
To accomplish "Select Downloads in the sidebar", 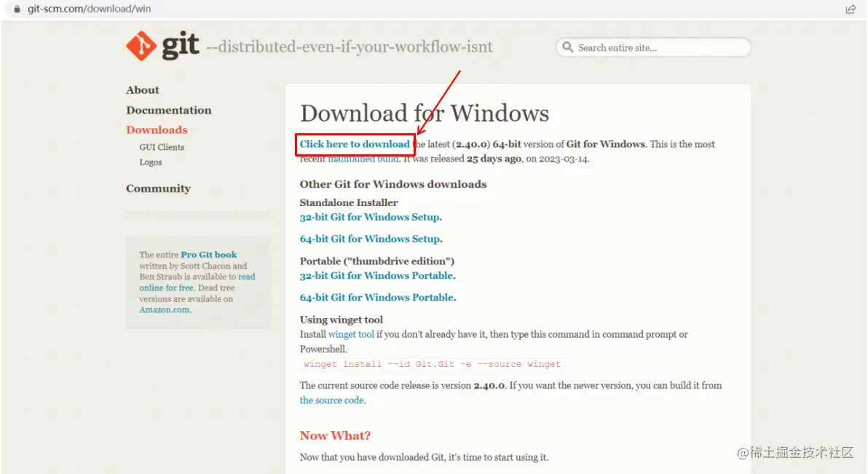I will click(x=157, y=130).
